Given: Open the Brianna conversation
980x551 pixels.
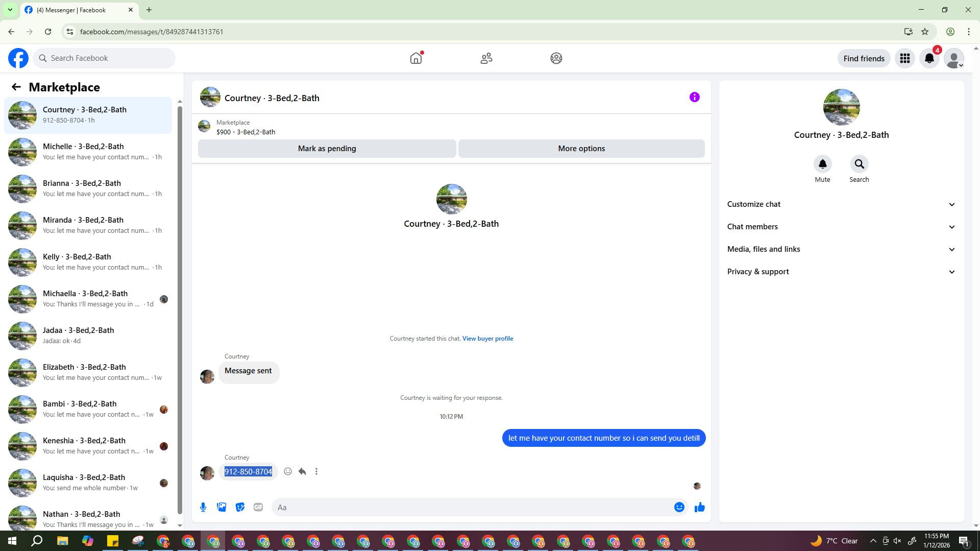Looking at the screenshot, I should click(x=88, y=188).
